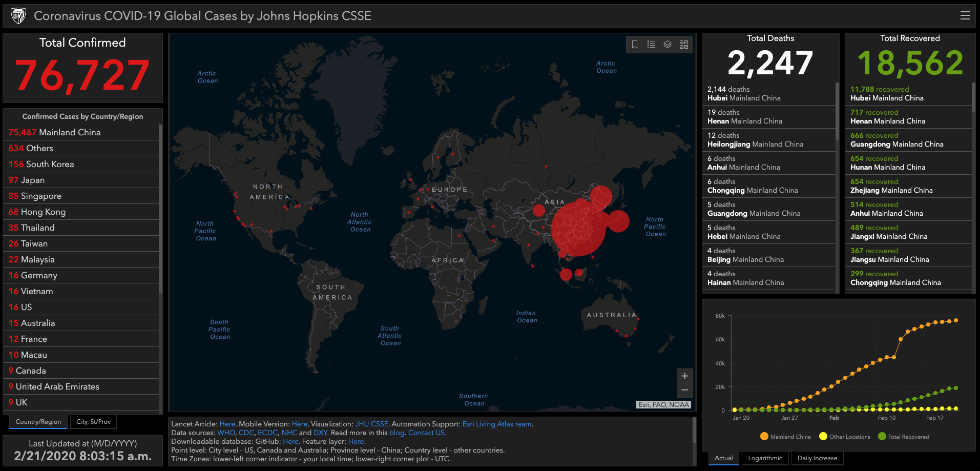This screenshot has width=980, height=471.
Task: Open the basemap gallery grid icon
Action: click(x=684, y=45)
